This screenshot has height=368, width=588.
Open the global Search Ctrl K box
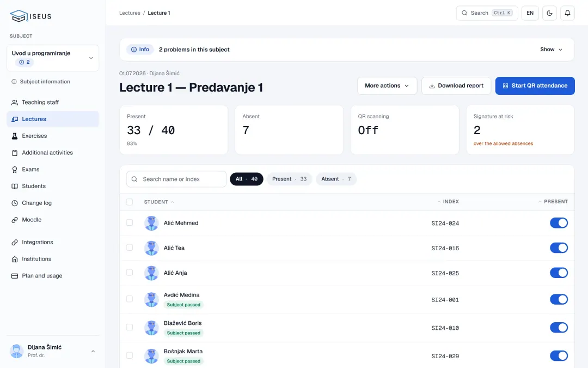[487, 13]
